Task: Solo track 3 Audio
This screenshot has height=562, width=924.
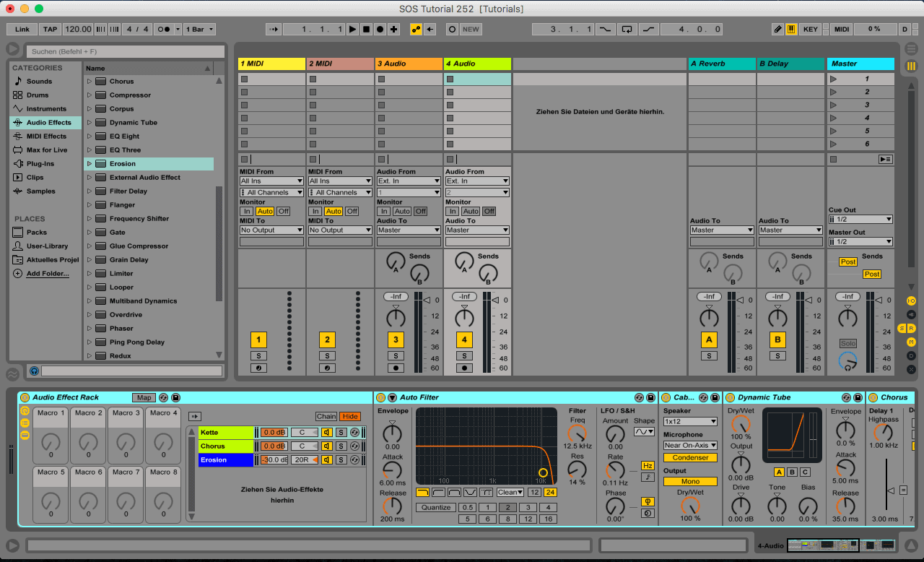Action: [x=396, y=355]
